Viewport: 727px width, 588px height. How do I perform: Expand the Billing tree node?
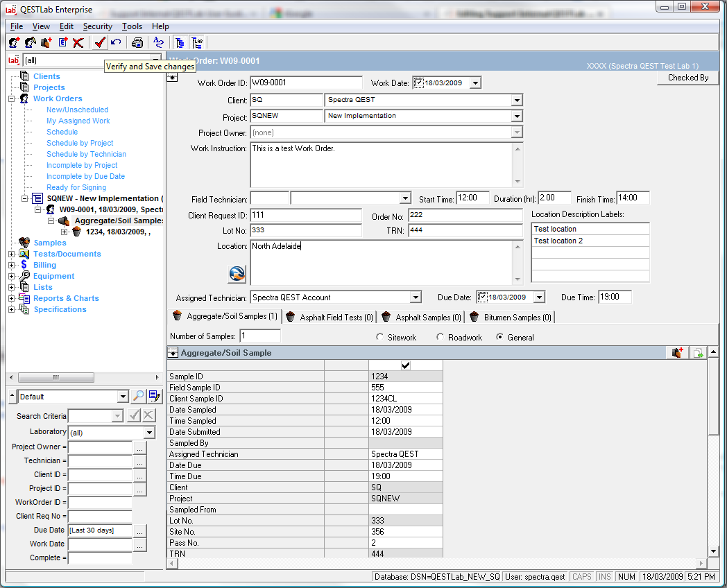point(11,265)
